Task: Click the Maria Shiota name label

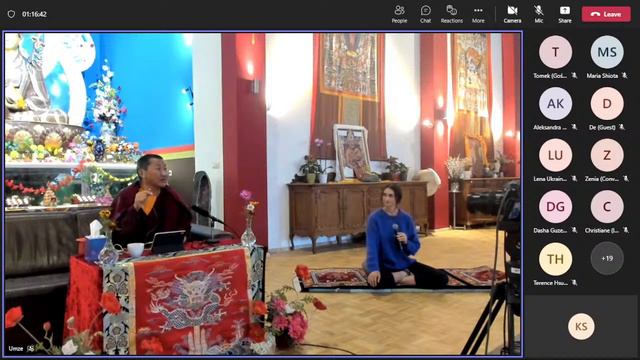Action: pos(602,76)
